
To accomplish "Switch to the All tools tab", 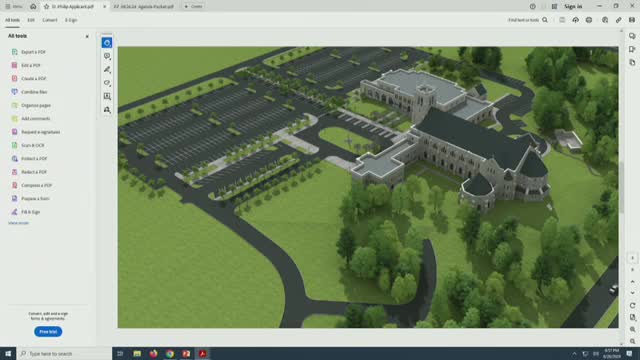I will [12, 20].
